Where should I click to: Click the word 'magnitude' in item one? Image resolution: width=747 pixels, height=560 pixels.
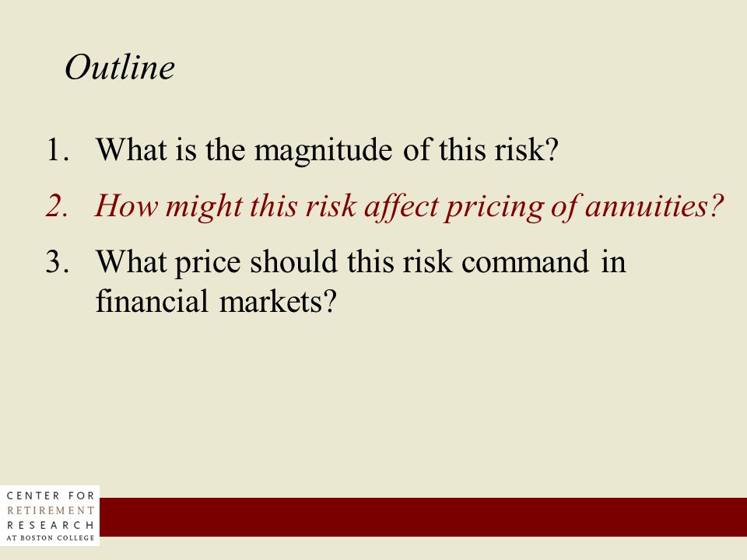point(324,152)
